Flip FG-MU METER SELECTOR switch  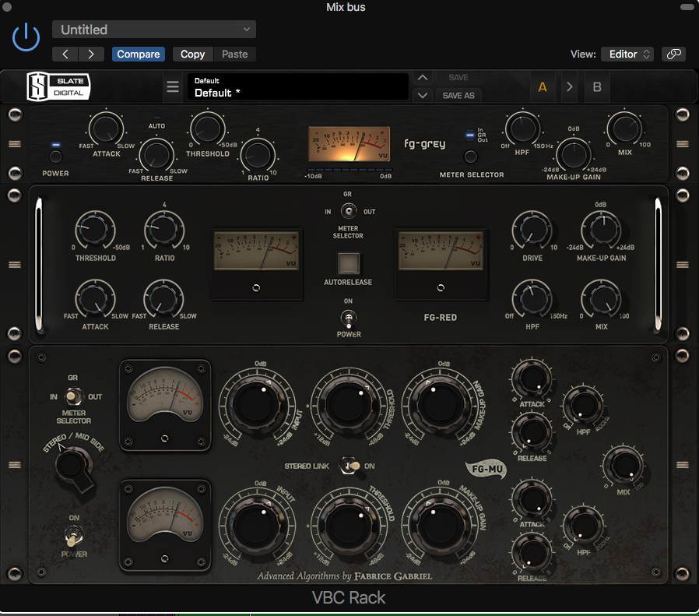(x=73, y=396)
